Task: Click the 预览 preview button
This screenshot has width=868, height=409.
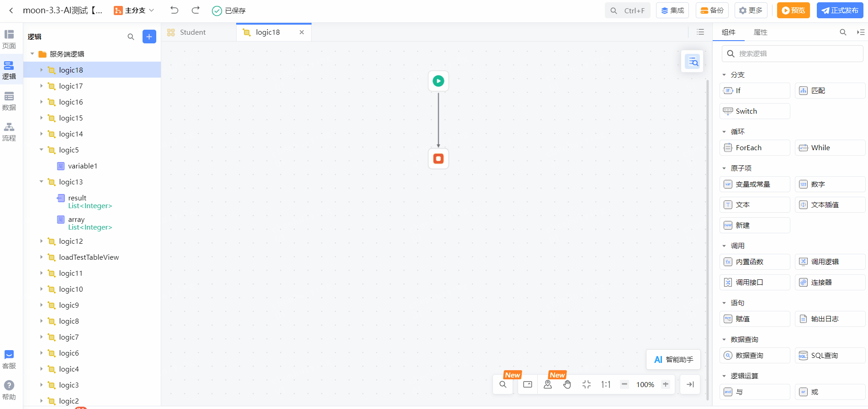Action: pos(794,10)
